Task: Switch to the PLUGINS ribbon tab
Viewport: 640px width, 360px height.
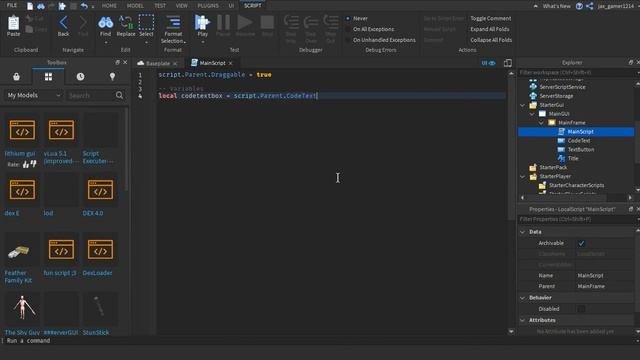Action: point(208,6)
